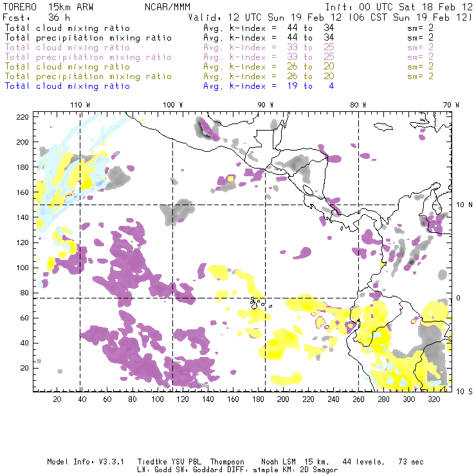Click the "10 N" latitude label
This screenshot has height=476, width=476.
click(x=464, y=205)
